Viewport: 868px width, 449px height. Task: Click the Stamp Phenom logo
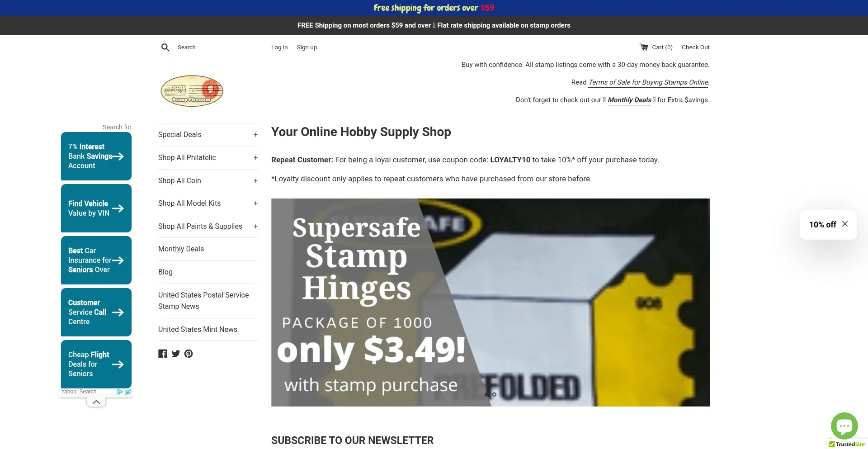pos(192,91)
